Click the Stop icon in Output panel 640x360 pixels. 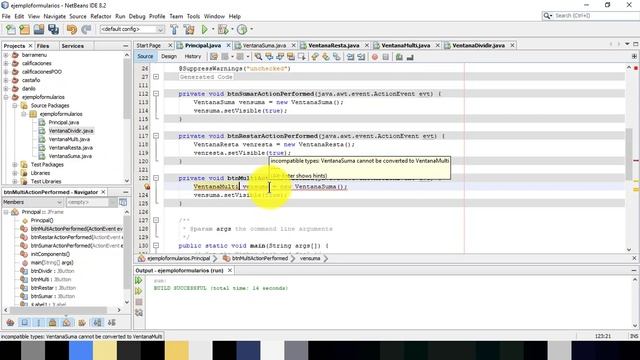[x=139, y=302]
